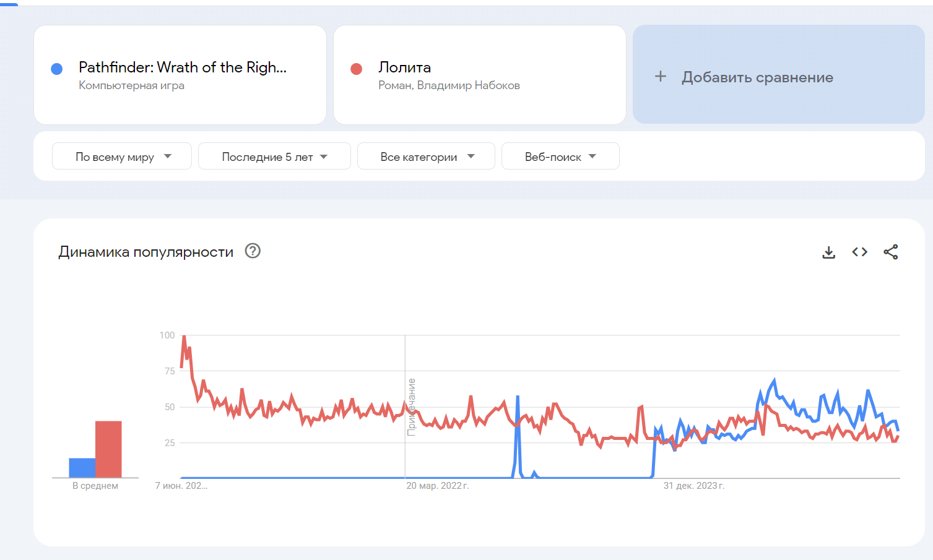Viewport: 933px width, 560px height.
Task: Edit the Pathfinder: Wrath of the Righteous term
Action: [182, 67]
